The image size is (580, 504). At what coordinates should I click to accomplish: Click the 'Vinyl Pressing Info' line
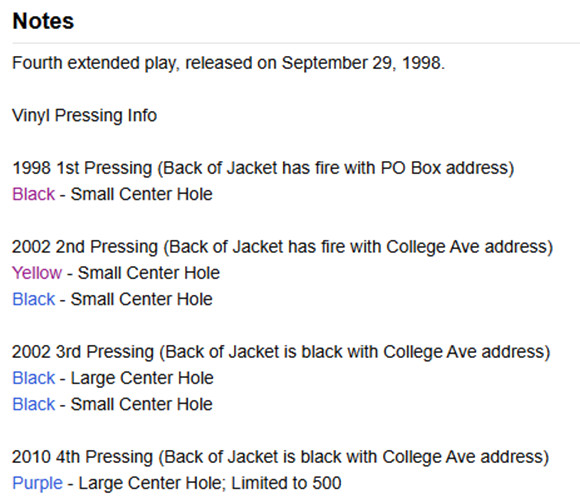pyautogui.click(x=84, y=115)
